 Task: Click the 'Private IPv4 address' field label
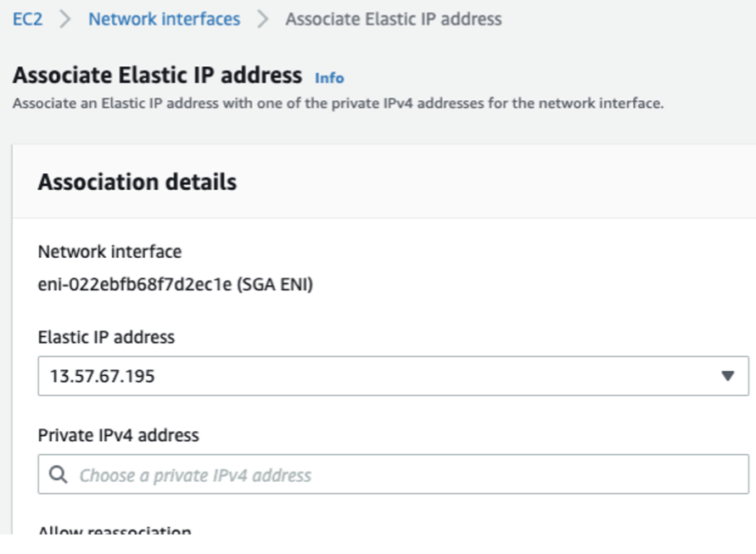(x=118, y=435)
